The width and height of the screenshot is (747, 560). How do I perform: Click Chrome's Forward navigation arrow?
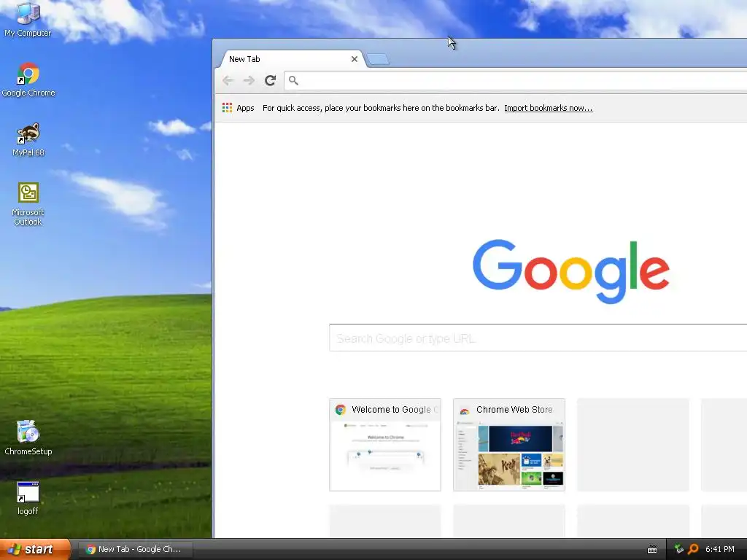coord(249,80)
